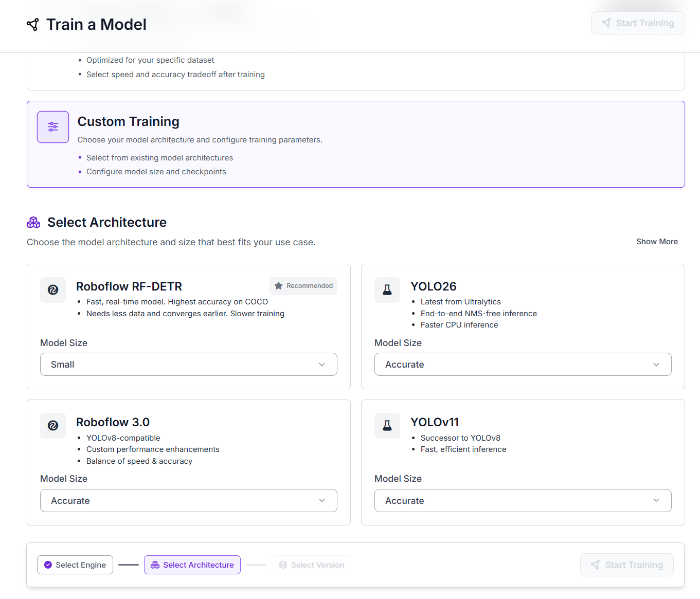Viewport: 700px width, 599px height.
Task: Go to the Select Architecture step
Action: point(192,565)
